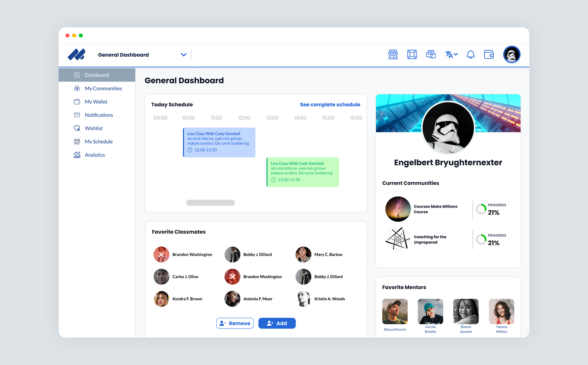Click the My Wallet sidebar icon
The width and height of the screenshot is (588, 365).
click(77, 102)
